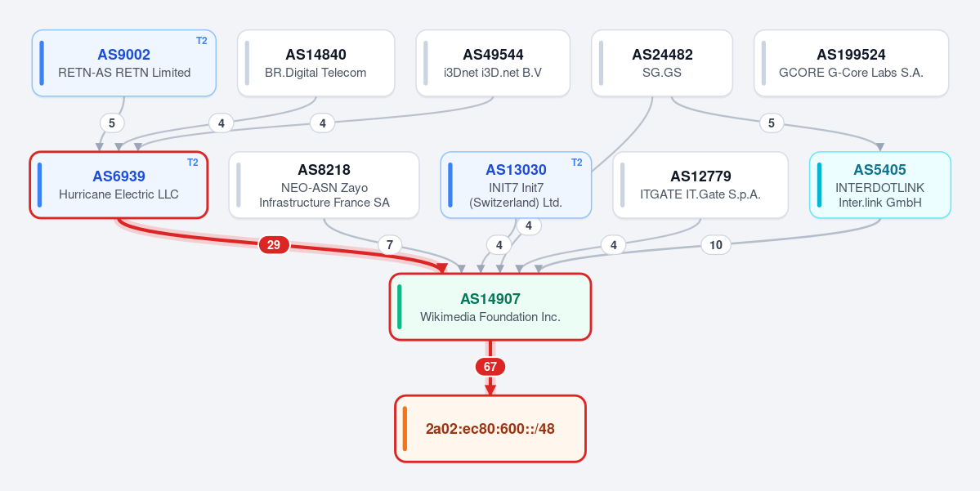
Task: Click the 7 edge label badge
Action: [x=389, y=245]
